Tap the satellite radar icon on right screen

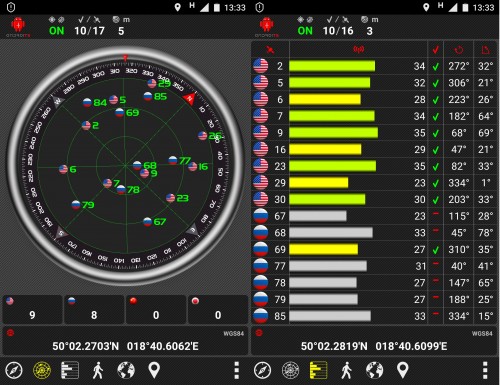click(290, 370)
